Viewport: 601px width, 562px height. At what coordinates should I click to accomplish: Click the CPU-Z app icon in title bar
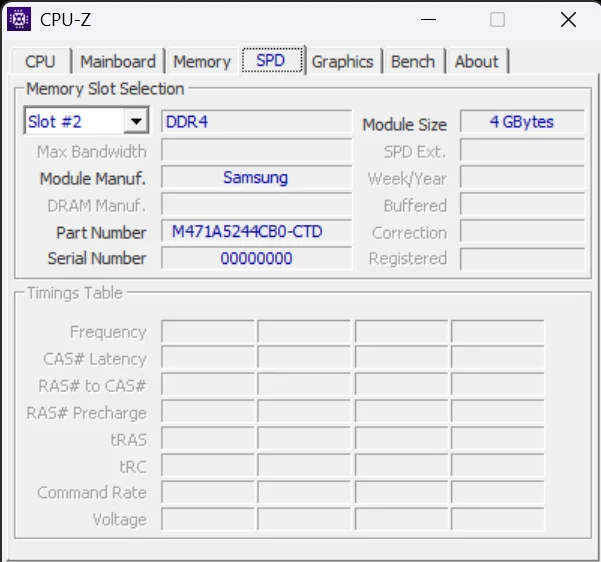coord(19,19)
